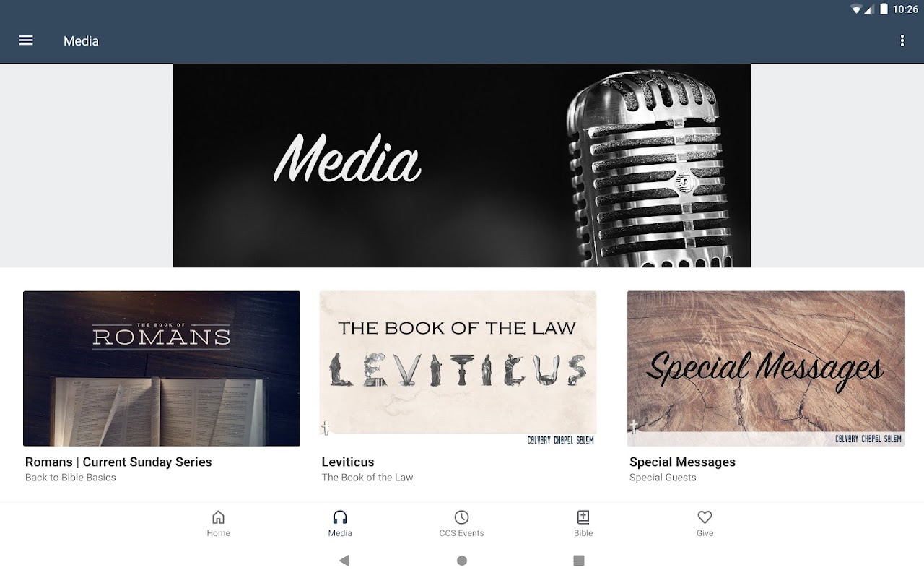The width and height of the screenshot is (924, 578).
Task: Select the Media microphone banner image
Action: [462, 165]
